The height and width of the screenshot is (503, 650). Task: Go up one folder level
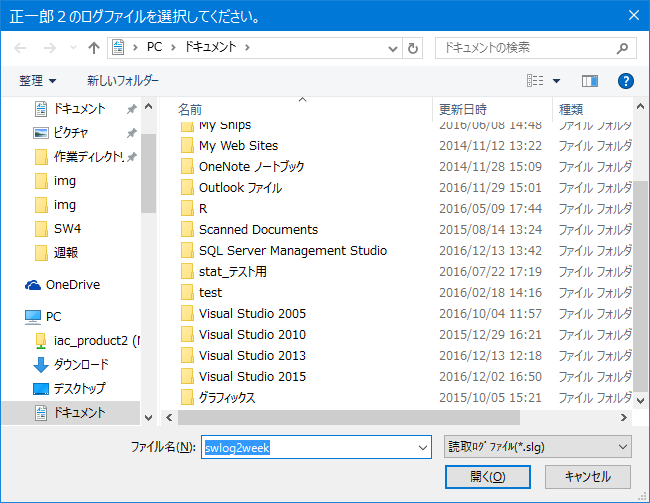(94, 48)
